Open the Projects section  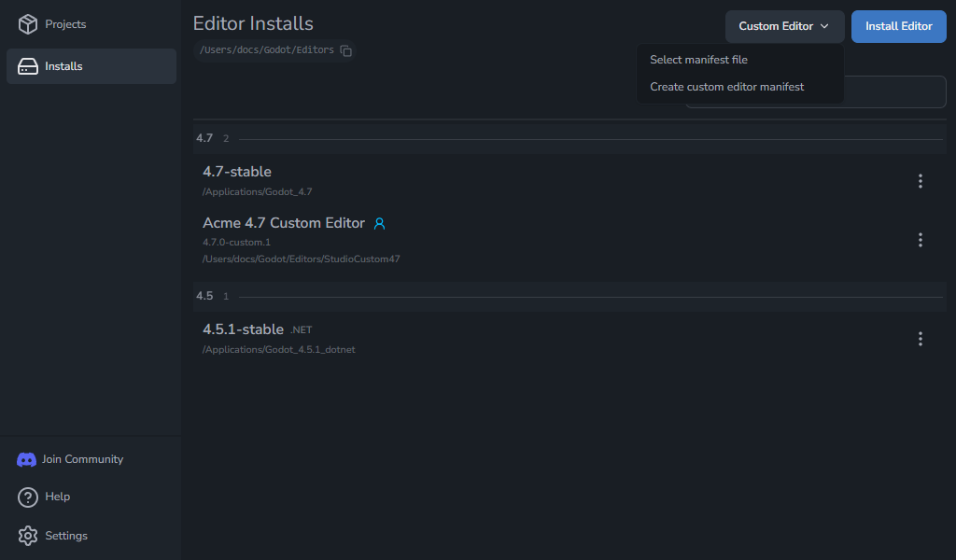[91, 24]
